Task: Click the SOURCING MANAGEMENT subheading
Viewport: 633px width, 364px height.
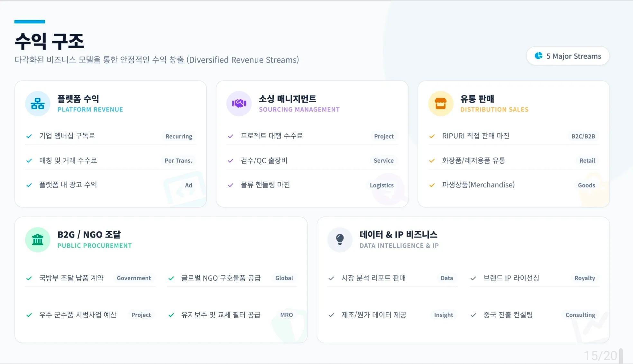Action: (x=299, y=109)
